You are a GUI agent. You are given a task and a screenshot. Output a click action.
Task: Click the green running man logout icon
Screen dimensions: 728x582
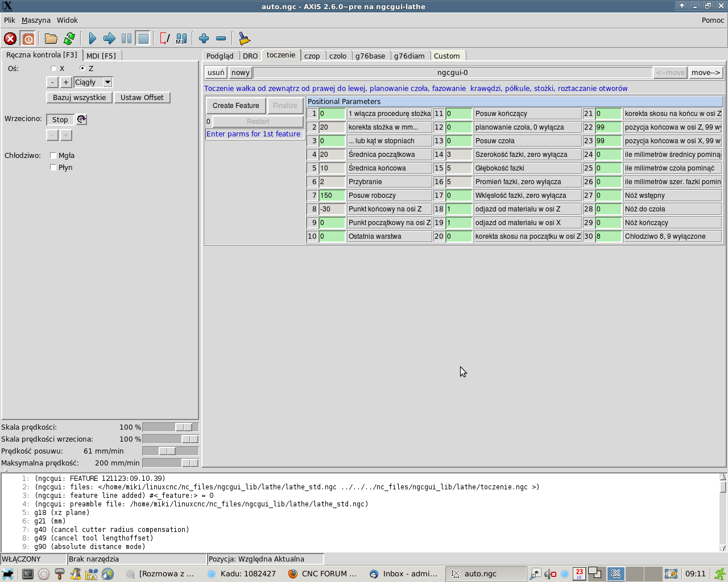point(720,574)
